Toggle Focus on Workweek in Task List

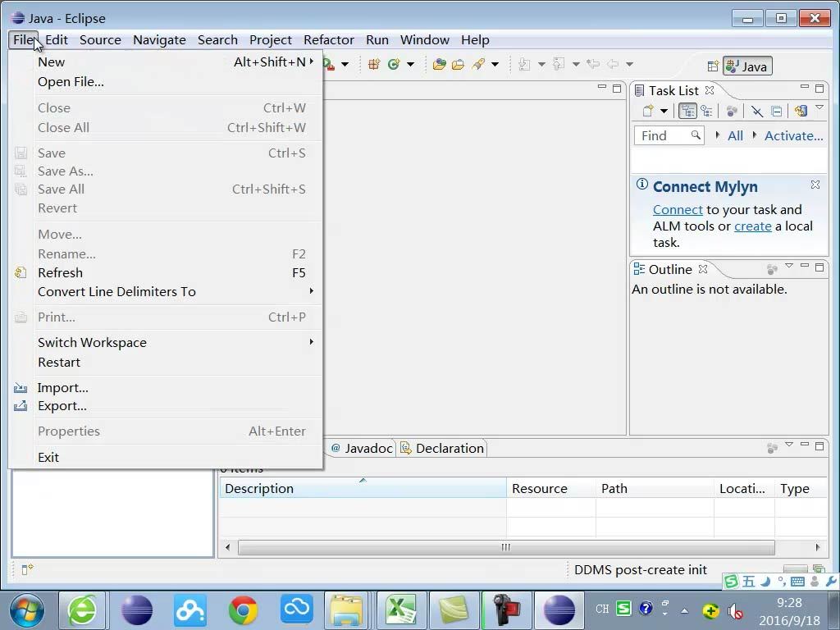(x=732, y=111)
